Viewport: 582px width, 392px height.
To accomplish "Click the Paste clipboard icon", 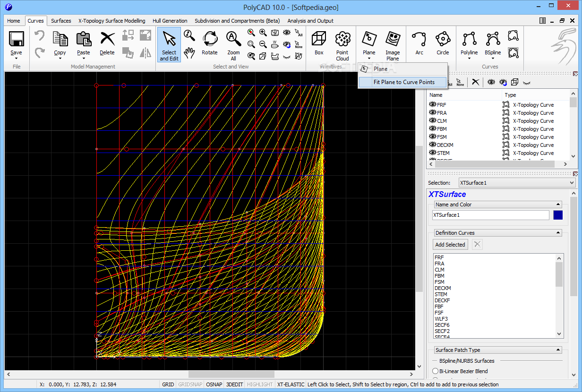I will click(x=84, y=39).
